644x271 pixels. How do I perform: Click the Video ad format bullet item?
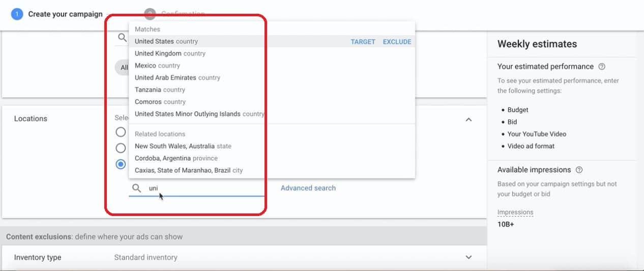coord(531,146)
